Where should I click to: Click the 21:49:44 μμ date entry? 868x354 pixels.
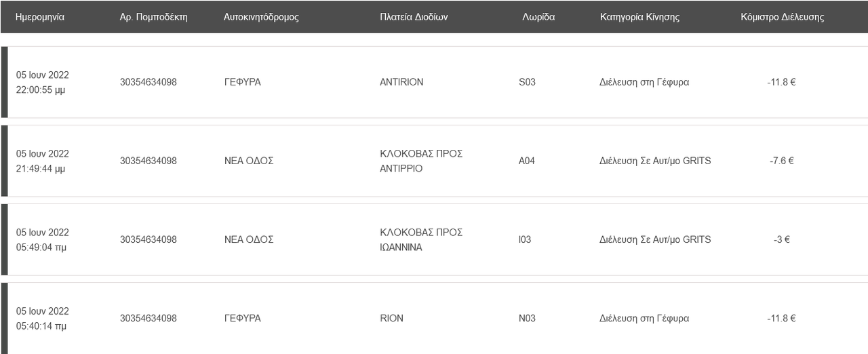coord(41,168)
